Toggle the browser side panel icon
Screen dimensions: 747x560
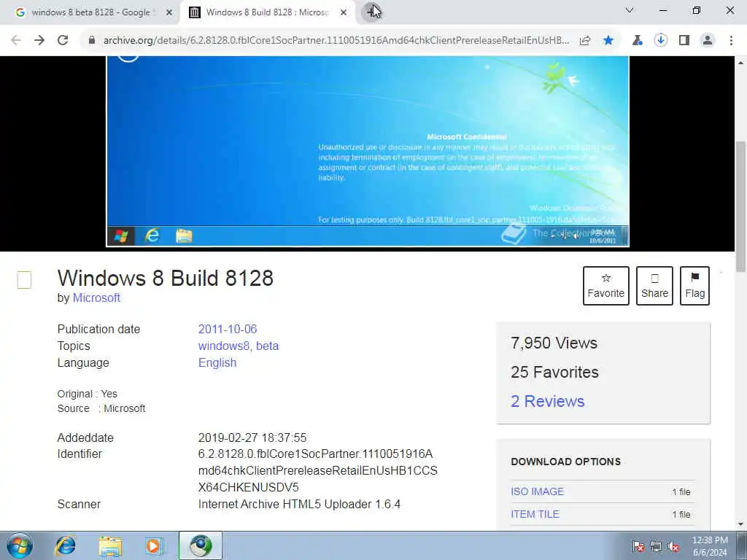click(x=684, y=41)
